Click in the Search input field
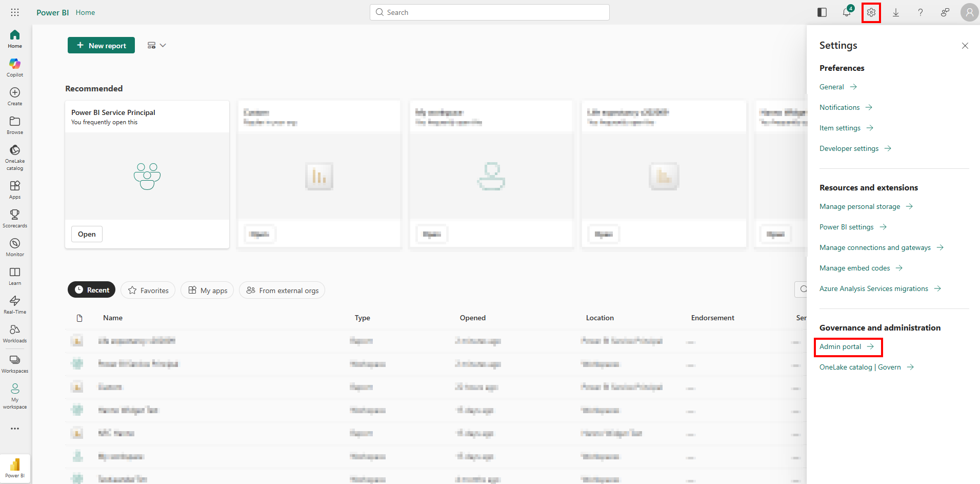Image resolution: width=980 pixels, height=484 pixels. point(490,12)
